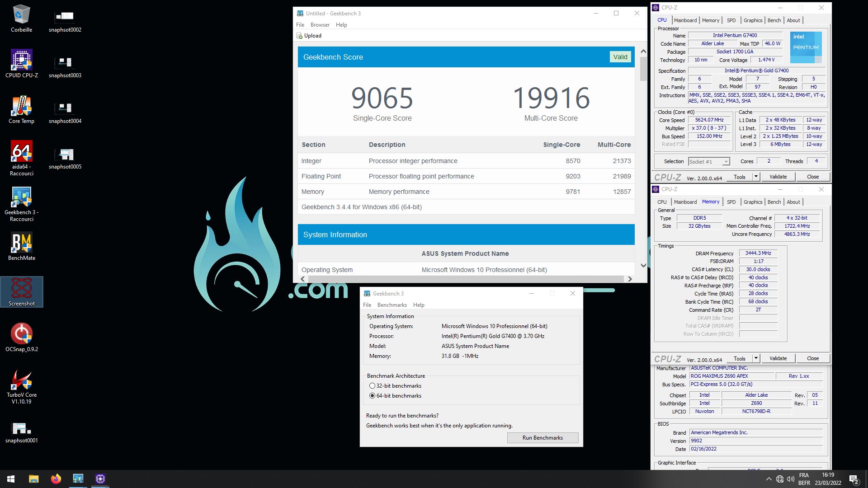Click the Upload icon in Geekbench results
The image size is (868, 488).
click(x=299, y=36)
